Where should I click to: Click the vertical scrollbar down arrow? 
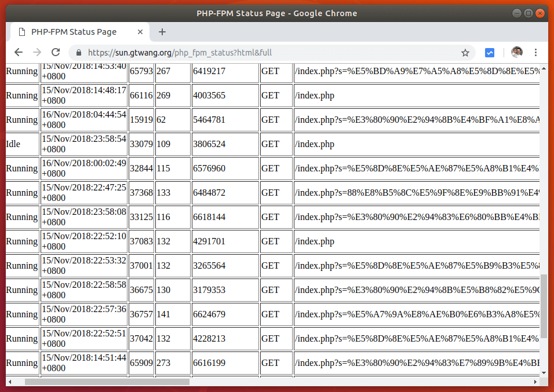tap(542, 373)
